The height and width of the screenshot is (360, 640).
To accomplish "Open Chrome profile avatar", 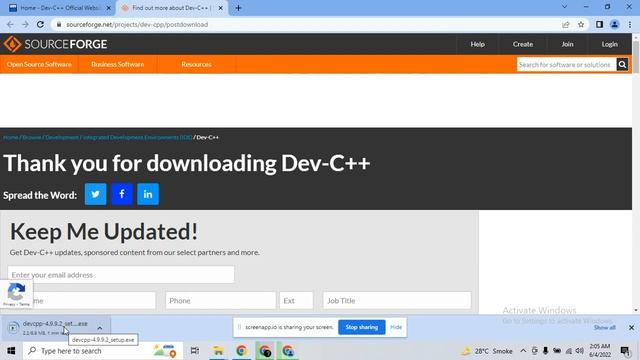I will [x=614, y=24].
